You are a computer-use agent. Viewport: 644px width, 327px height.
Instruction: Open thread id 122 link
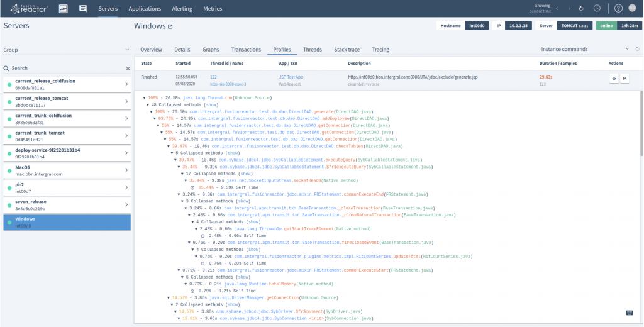point(214,77)
